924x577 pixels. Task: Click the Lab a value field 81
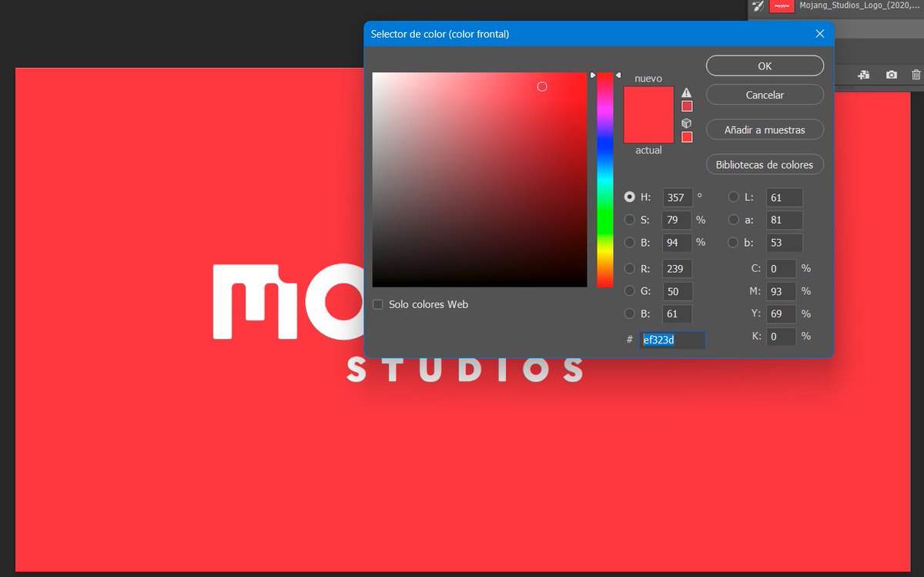point(785,220)
